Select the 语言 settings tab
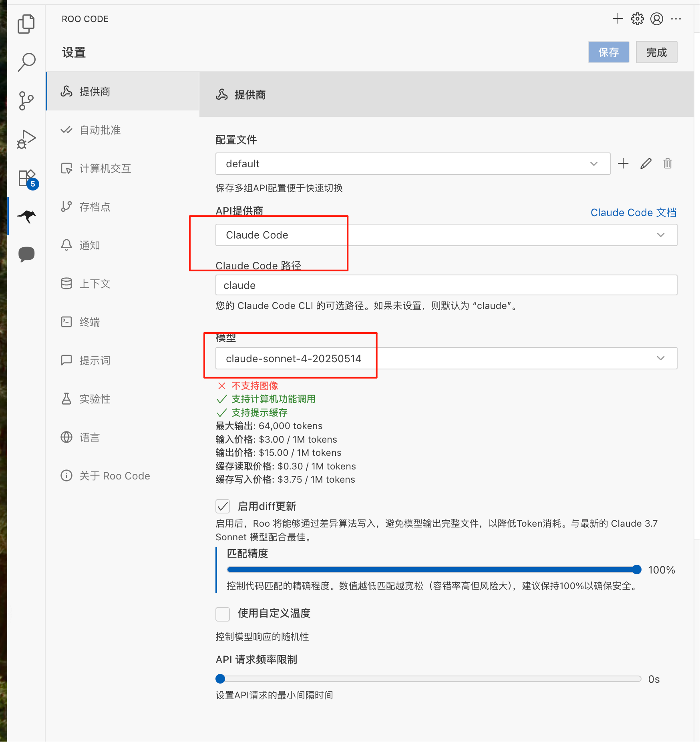The image size is (700, 742). coord(123,437)
